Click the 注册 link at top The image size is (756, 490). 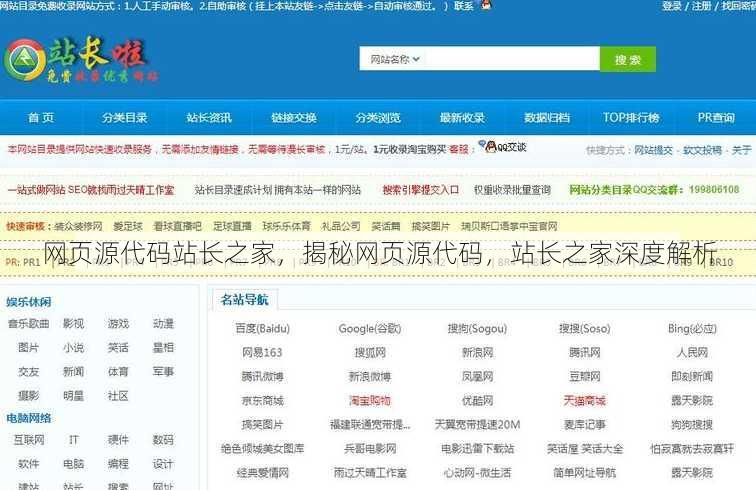pyautogui.click(x=702, y=6)
